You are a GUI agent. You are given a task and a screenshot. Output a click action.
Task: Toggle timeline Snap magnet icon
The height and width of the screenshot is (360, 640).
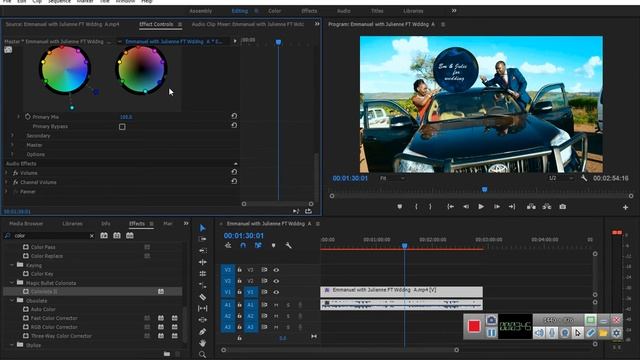pos(243,245)
